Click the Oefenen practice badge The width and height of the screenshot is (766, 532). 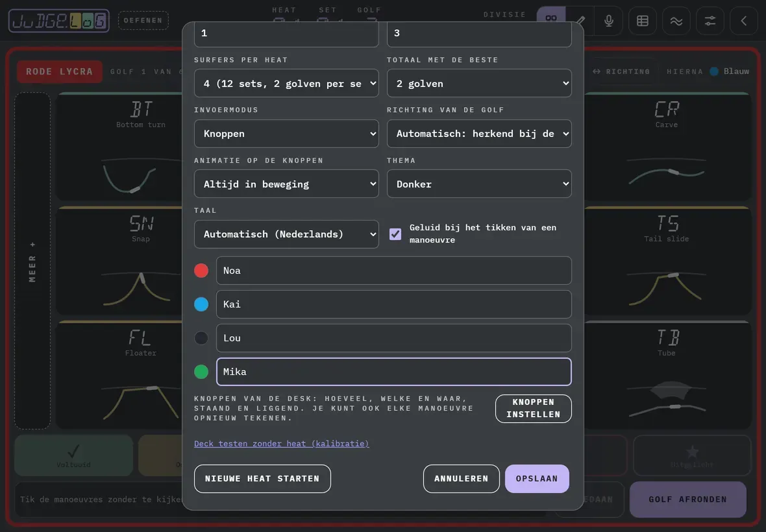pyautogui.click(x=143, y=21)
